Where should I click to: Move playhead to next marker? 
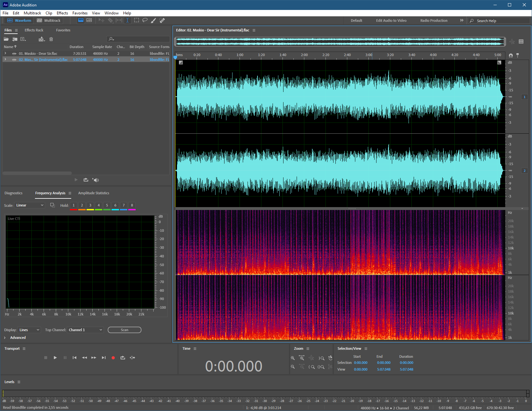pos(104,358)
